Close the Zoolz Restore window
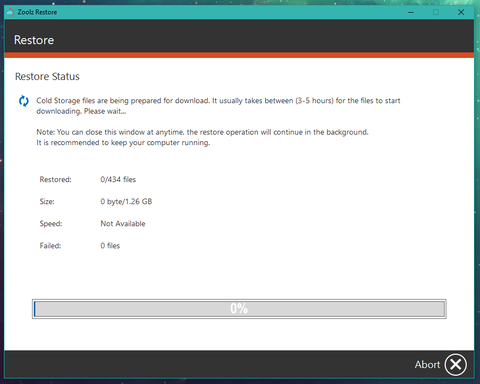 (461, 12)
